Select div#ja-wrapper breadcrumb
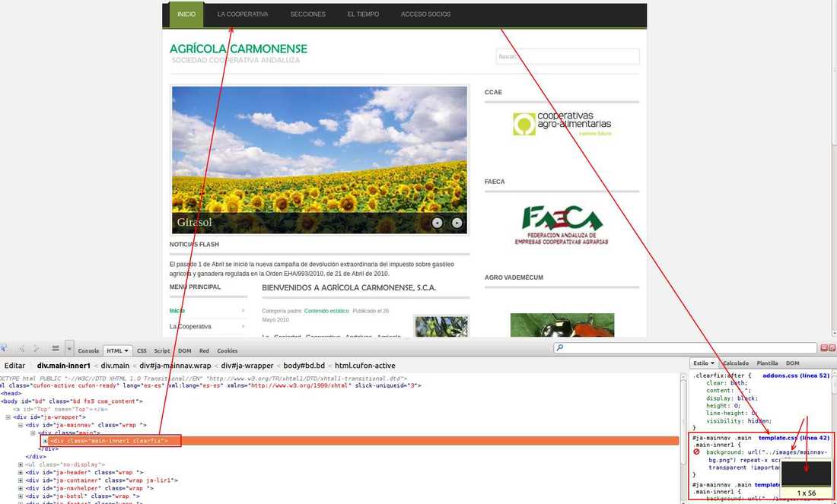837x504 pixels. (x=247, y=366)
